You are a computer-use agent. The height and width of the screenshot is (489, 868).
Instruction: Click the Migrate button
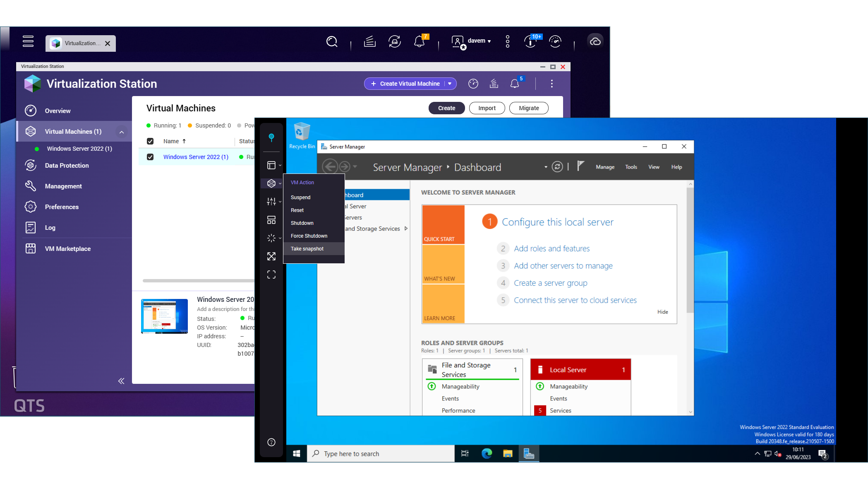pos(529,108)
